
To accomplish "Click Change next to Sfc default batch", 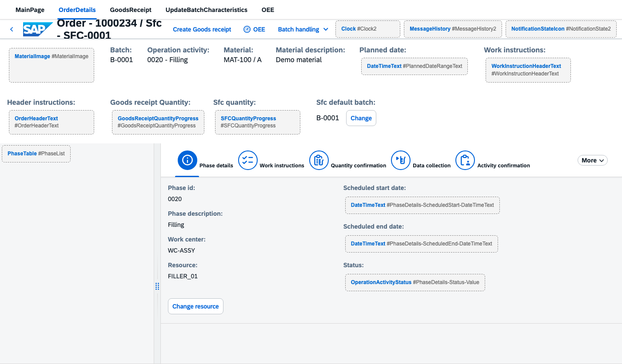I will [361, 119].
